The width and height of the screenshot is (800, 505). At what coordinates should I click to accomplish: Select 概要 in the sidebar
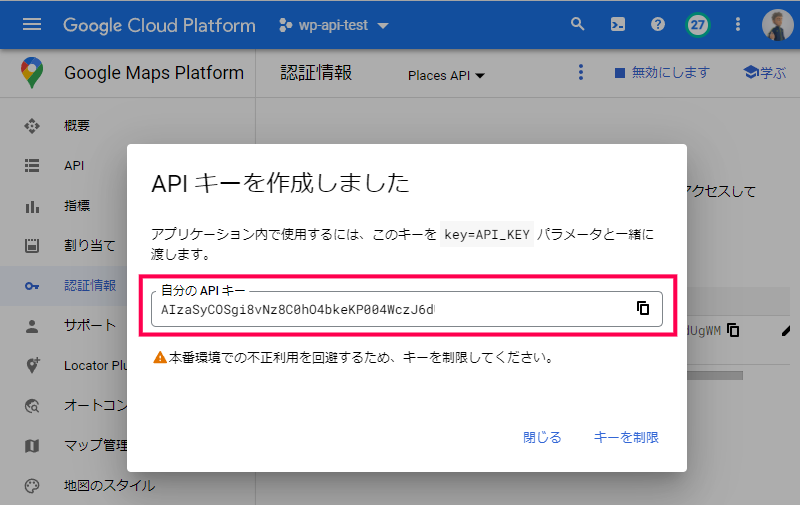(x=77, y=125)
